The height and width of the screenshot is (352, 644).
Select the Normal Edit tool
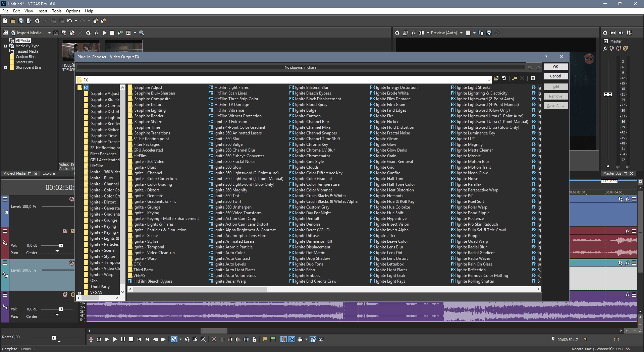point(174,339)
